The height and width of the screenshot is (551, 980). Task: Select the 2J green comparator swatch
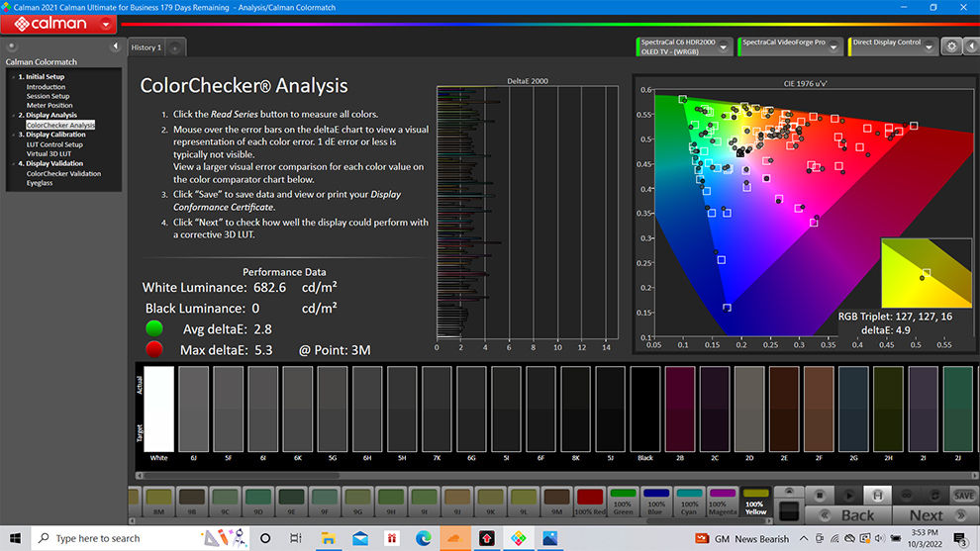coord(957,409)
